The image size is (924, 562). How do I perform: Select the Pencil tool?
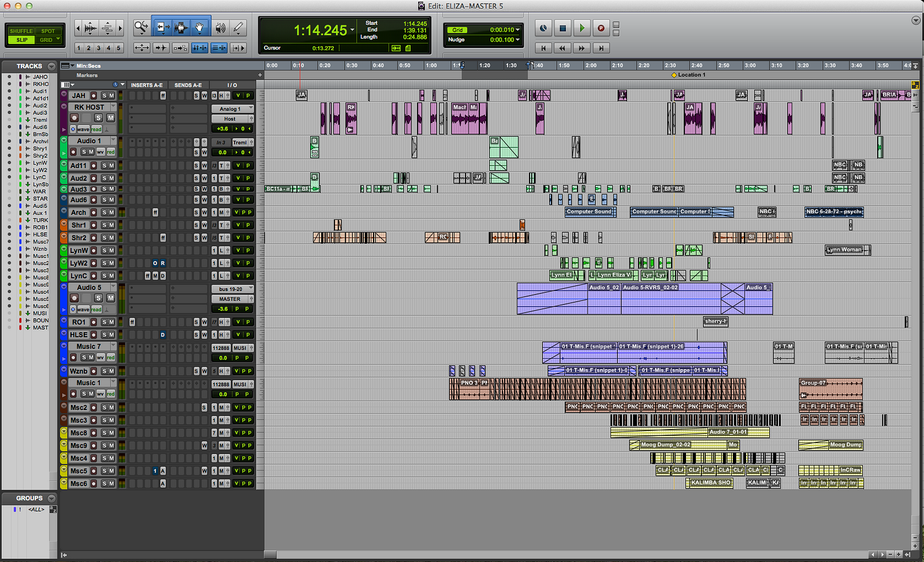pos(238,27)
